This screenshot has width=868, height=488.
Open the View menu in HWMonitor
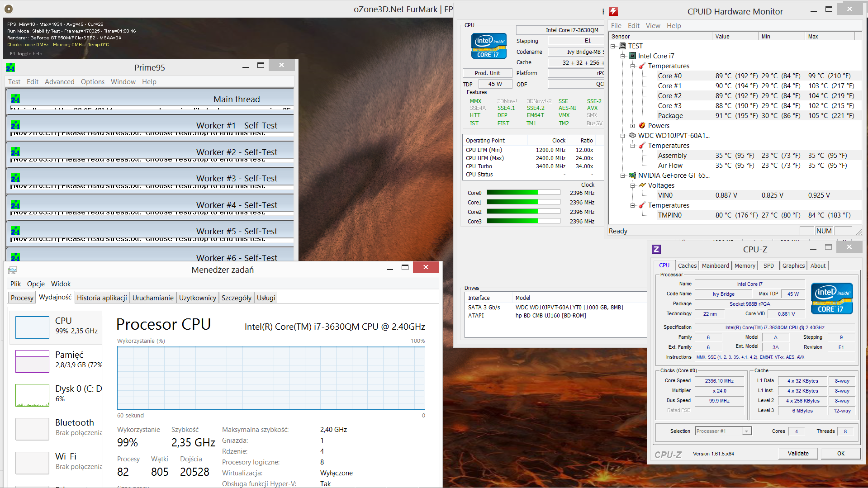pos(653,26)
